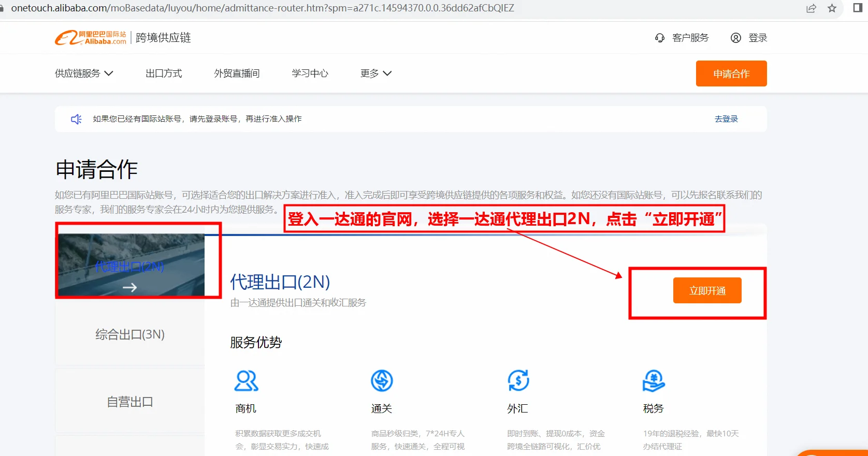Click the login notice text about 国际站账号
Image resolution: width=868 pixels, height=456 pixels.
click(197, 119)
